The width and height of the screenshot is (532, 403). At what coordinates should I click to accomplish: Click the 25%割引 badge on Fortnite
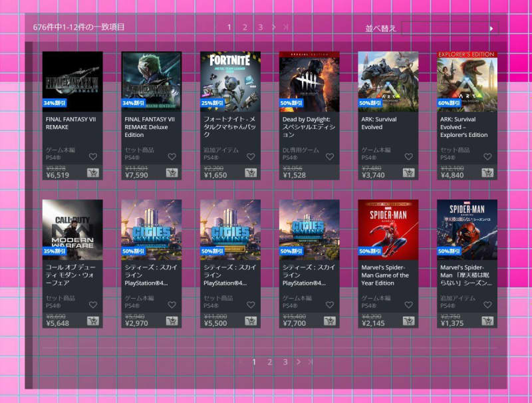click(x=212, y=103)
